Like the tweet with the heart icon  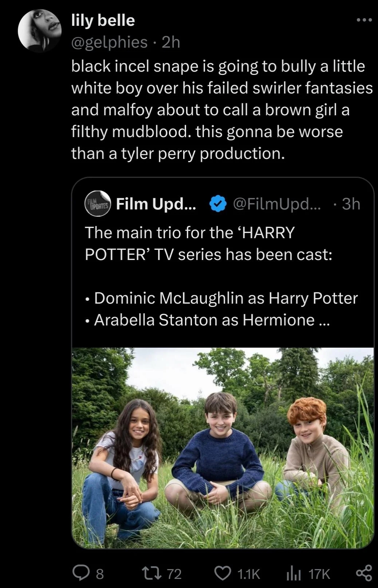(x=222, y=573)
